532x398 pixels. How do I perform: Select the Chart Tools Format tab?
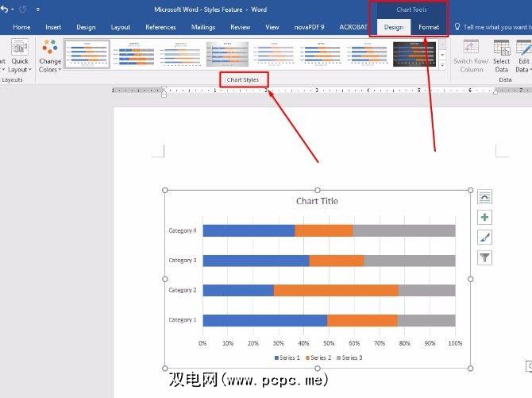(x=429, y=27)
